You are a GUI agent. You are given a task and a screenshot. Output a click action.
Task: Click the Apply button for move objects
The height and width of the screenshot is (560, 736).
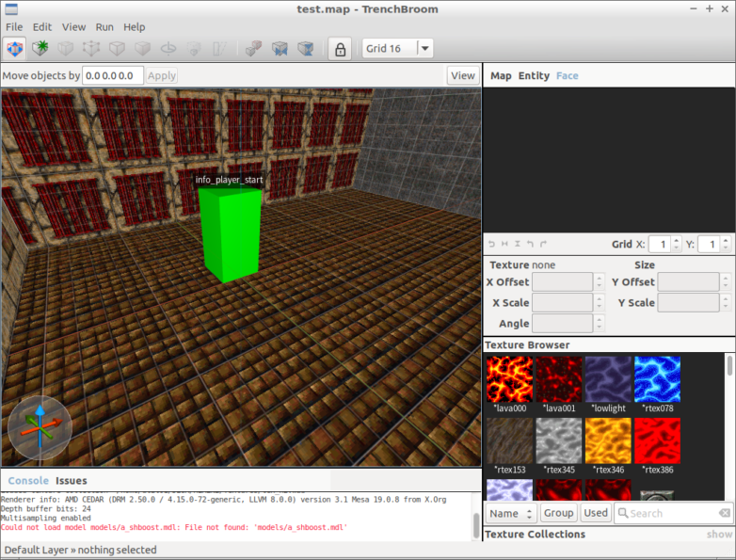click(162, 75)
